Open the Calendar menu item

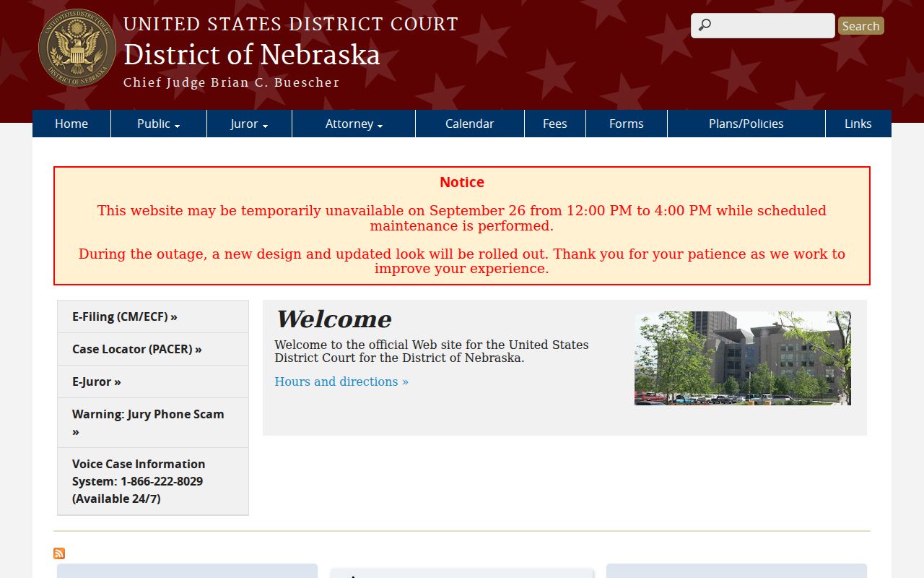coord(470,124)
